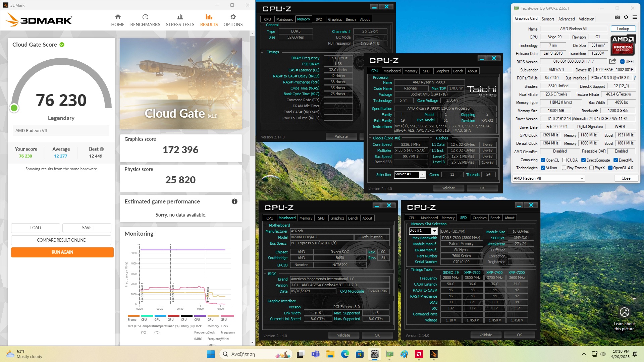Open Microsoft Store from the taskbar
The height and width of the screenshot is (362, 644).
coord(360,354)
